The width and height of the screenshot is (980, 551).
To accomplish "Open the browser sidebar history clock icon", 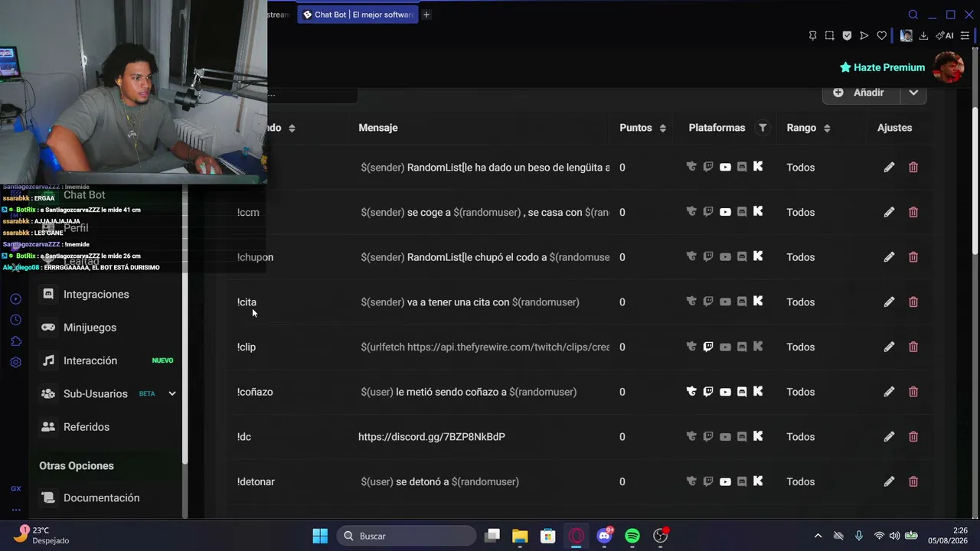I will 15,320.
